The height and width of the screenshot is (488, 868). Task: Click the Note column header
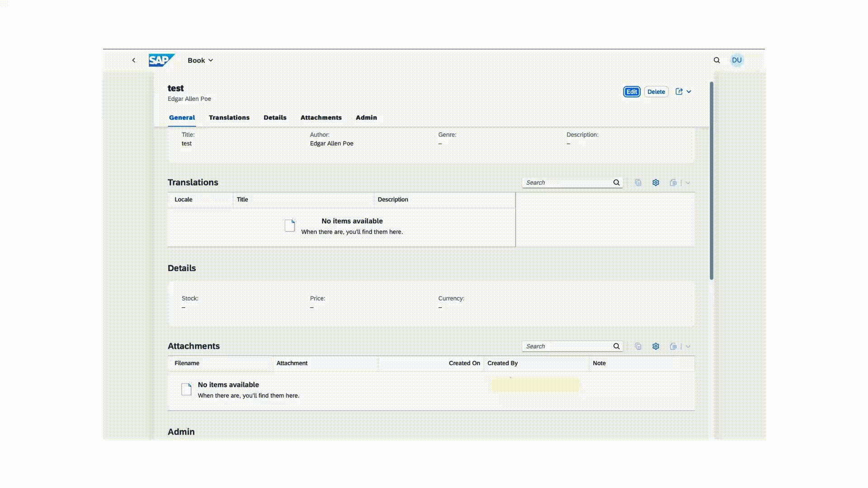(642, 363)
